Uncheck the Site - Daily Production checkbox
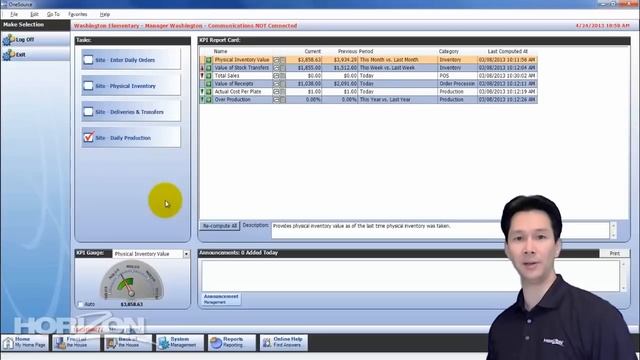The width and height of the screenshot is (640, 360). [x=88, y=138]
